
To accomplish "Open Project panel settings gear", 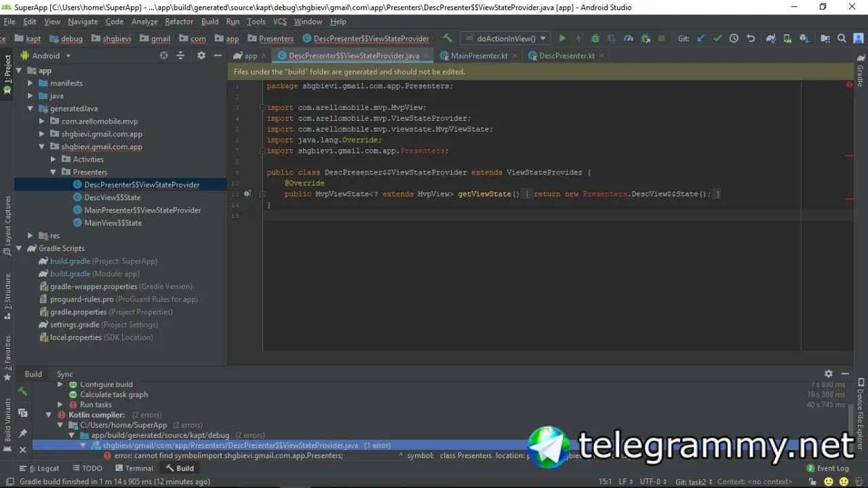I will [x=201, y=56].
